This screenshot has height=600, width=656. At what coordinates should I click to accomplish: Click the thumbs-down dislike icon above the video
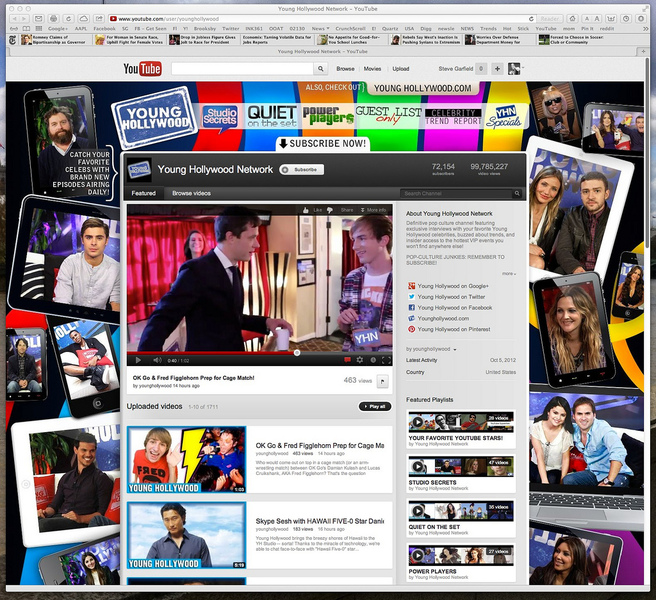point(331,210)
